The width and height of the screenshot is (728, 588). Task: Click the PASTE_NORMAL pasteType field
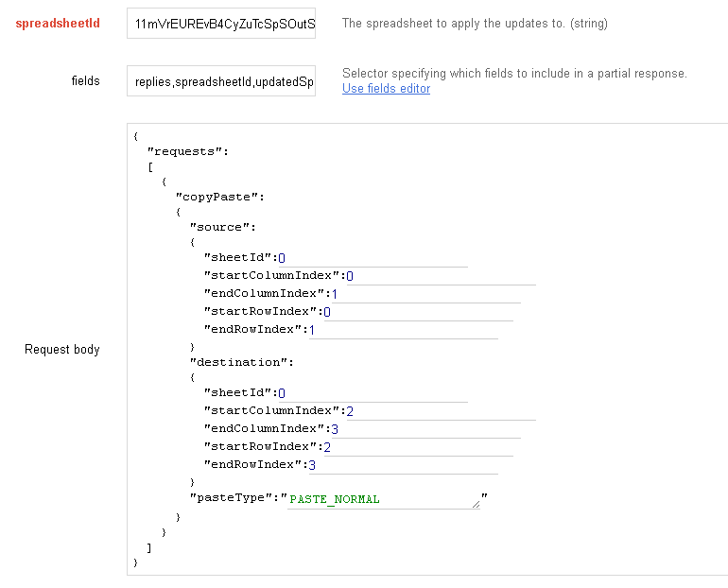point(384,499)
